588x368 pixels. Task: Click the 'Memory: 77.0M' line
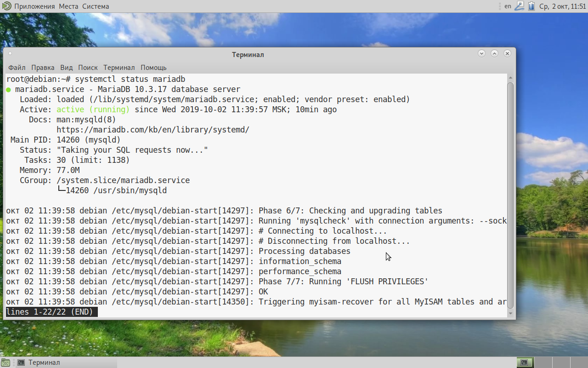50,170
